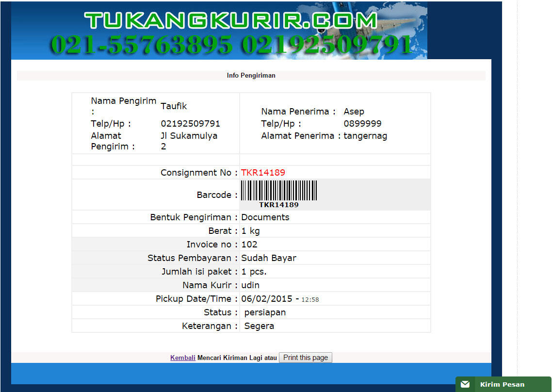The height and width of the screenshot is (392, 553).
Task: Click package count 1 pcs.
Action: click(254, 272)
